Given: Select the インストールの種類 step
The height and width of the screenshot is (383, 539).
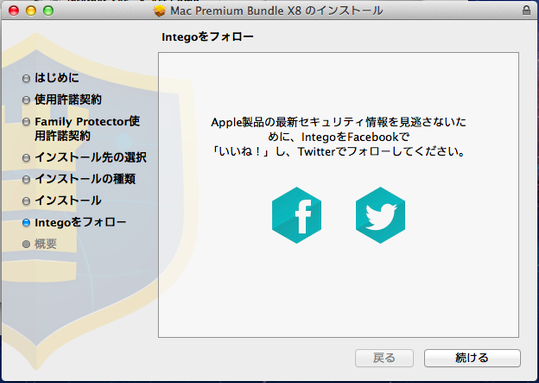Looking at the screenshot, I should pos(85,179).
